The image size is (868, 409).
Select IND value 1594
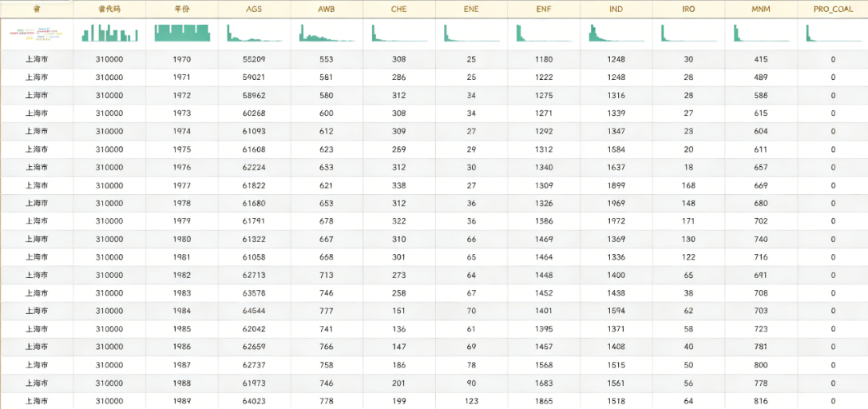(x=616, y=311)
